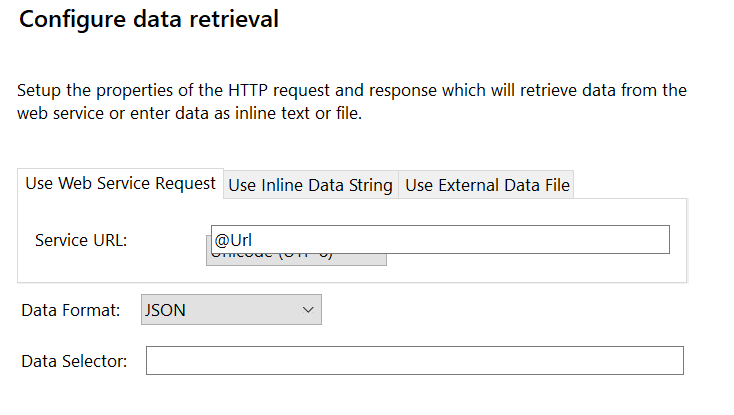The image size is (734, 415).
Task: Switch to the Use Inline Data String tab
Action: pos(310,185)
